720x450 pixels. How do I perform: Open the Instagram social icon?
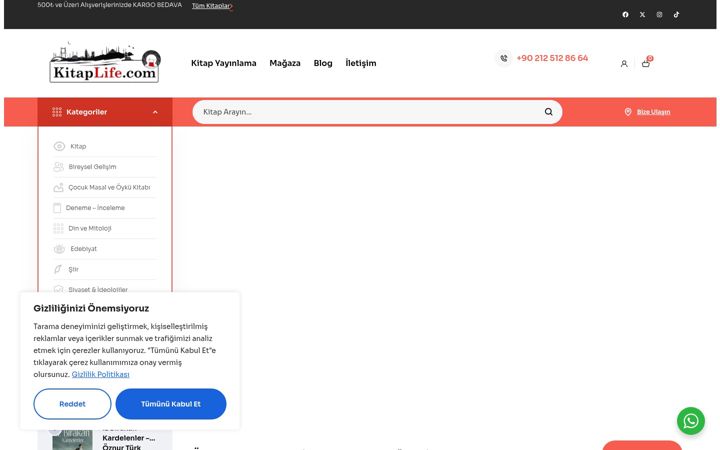(659, 15)
